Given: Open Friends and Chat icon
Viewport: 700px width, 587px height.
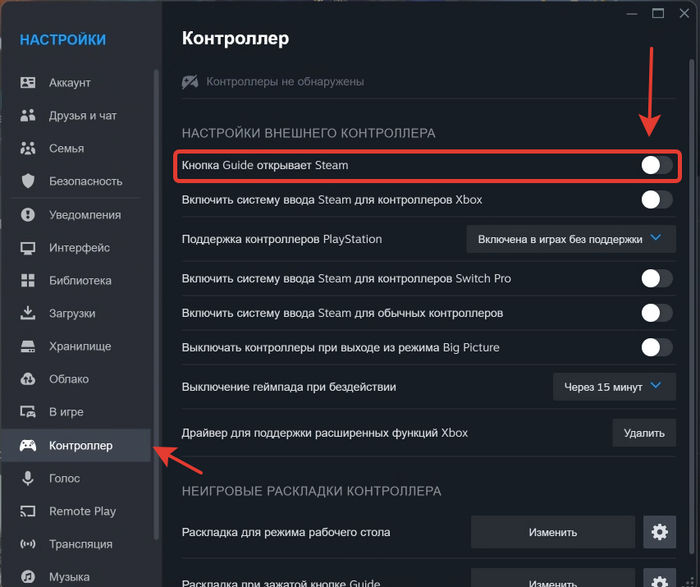Looking at the screenshot, I should 28,115.
